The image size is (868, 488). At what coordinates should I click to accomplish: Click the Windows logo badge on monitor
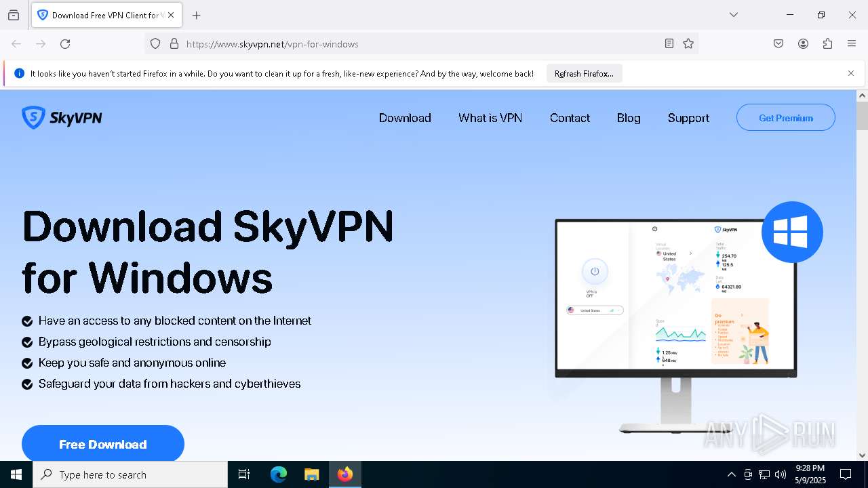click(x=792, y=232)
